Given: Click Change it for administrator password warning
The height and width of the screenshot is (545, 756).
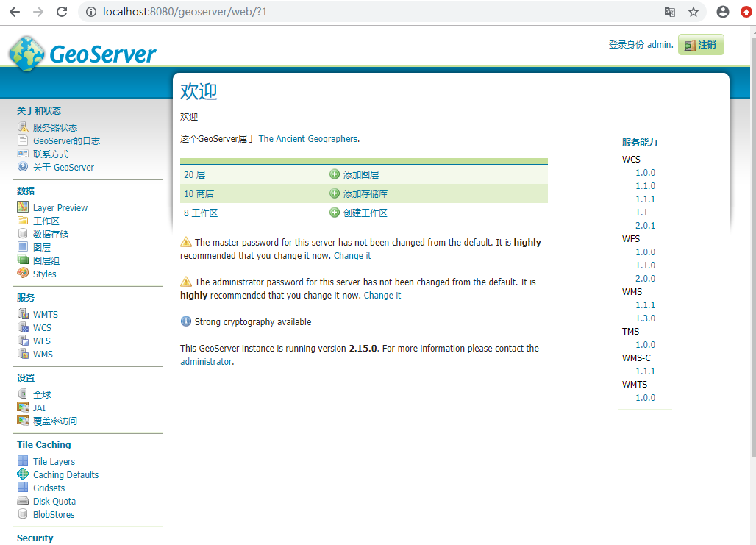Looking at the screenshot, I should [382, 295].
